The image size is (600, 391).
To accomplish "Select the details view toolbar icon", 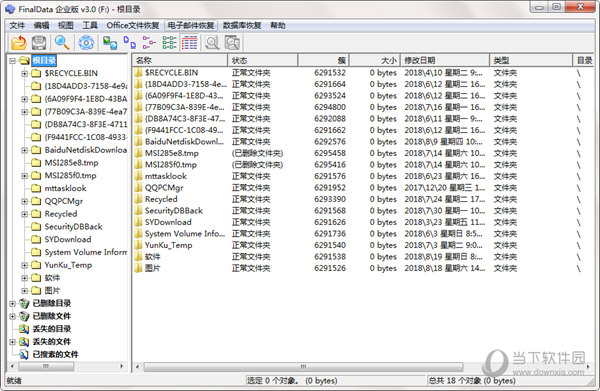I will 189,42.
